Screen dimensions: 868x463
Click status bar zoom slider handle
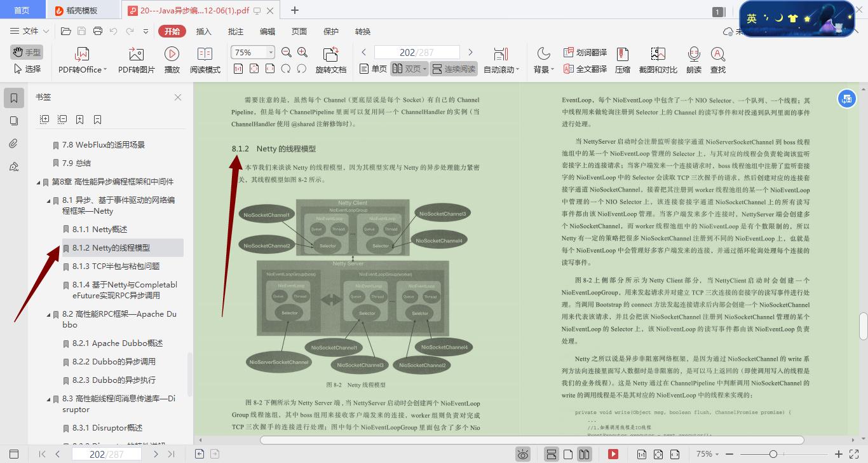773,454
